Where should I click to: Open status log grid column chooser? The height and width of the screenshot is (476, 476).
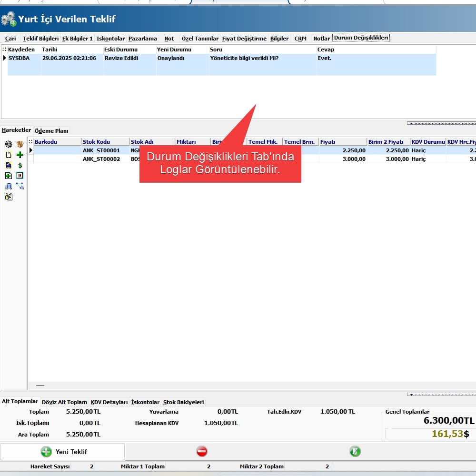[4, 50]
